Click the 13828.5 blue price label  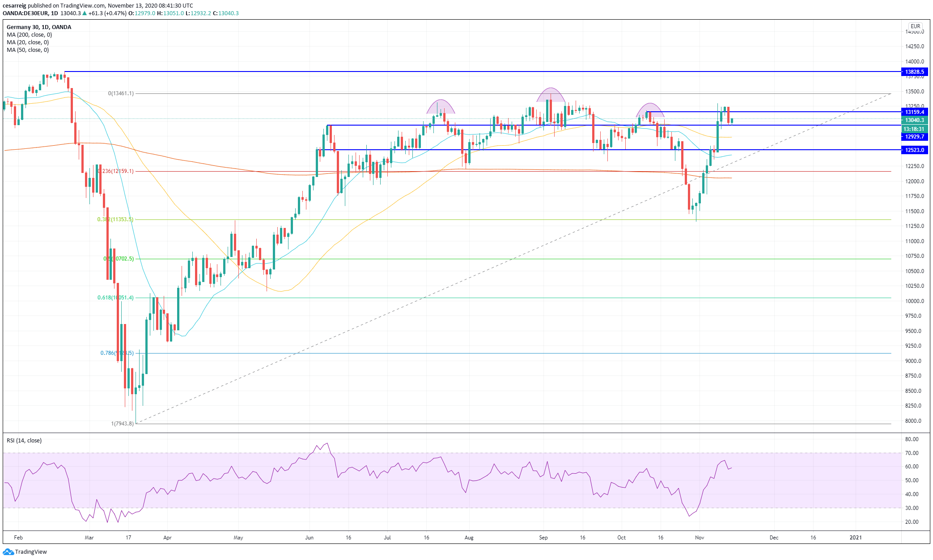pyautogui.click(x=915, y=72)
